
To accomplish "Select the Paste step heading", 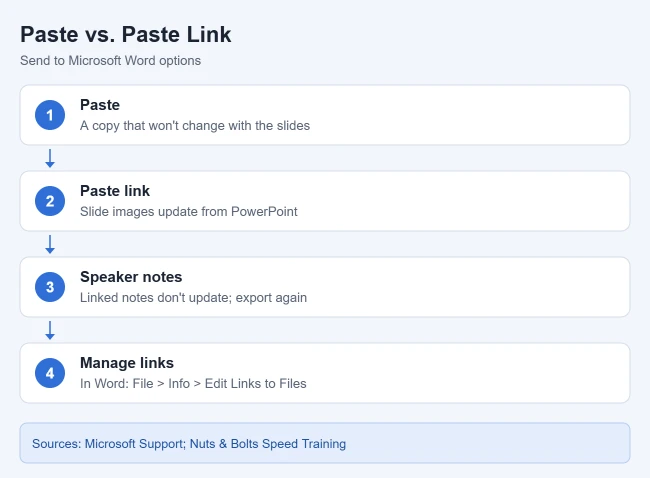I will [100, 105].
